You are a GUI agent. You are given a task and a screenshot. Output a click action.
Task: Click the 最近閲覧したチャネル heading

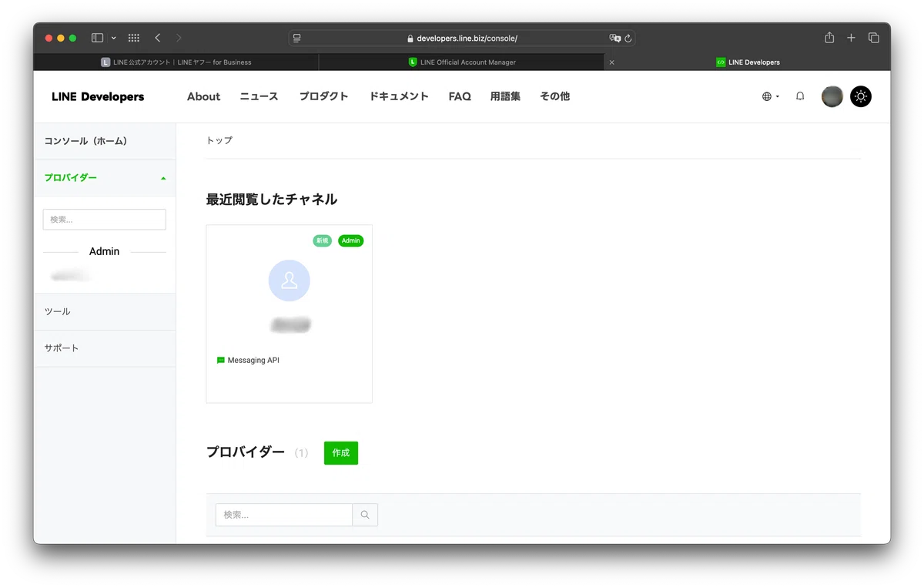272,200
